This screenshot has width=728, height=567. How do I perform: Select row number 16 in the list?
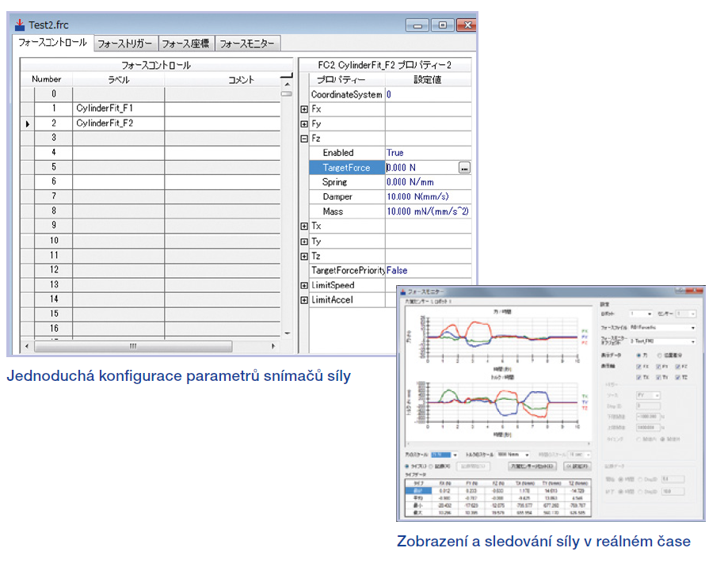(54, 329)
